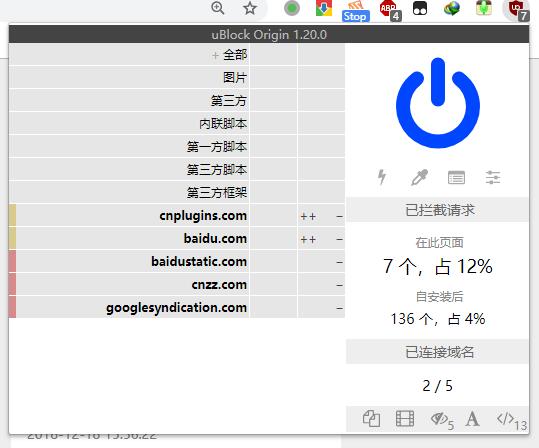Toggle remote fonts blocking letter A icon

[x=472, y=419]
